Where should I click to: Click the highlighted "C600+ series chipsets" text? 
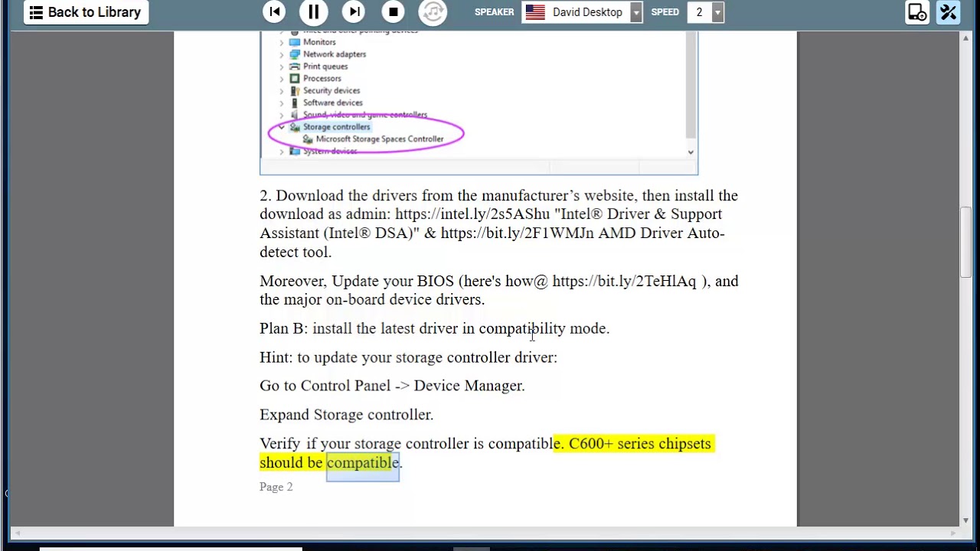pos(640,444)
